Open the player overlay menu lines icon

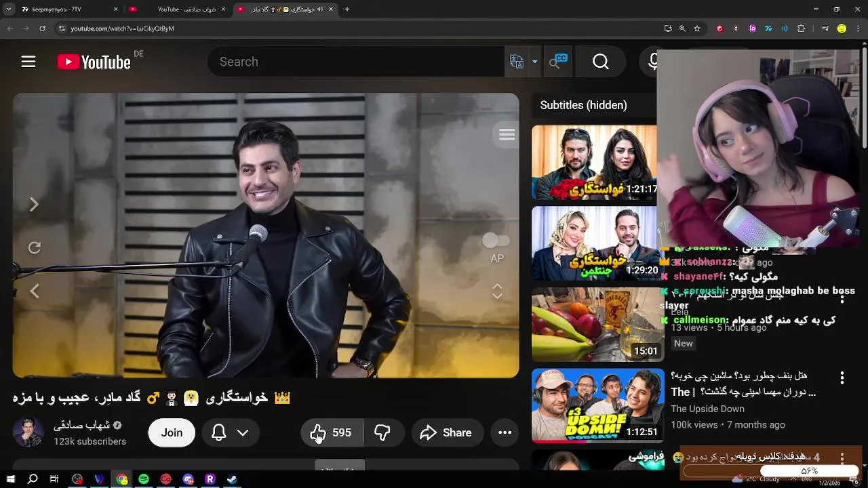click(x=507, y=134)
